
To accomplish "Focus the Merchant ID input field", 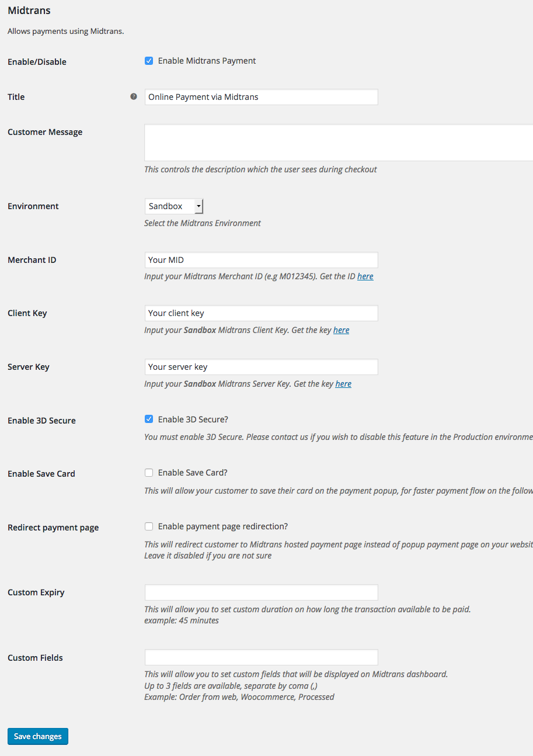I will pyautogui.click(x=261, y=260).
